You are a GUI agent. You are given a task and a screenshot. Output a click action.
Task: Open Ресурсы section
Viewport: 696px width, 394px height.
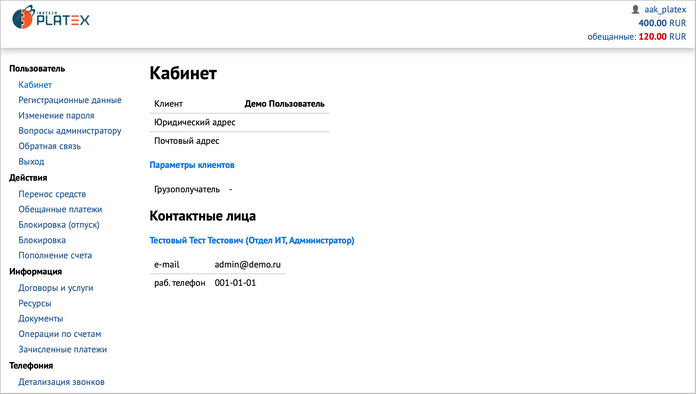[x=35, y=303]
